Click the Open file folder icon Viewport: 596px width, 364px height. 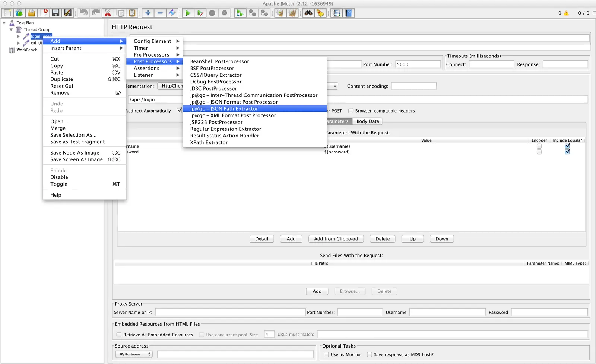tap(32, 13)
